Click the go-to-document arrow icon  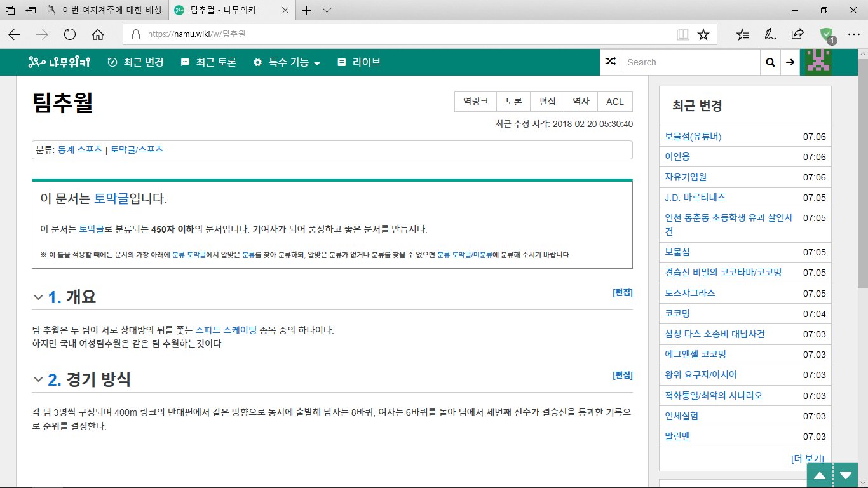coord(790,62)
